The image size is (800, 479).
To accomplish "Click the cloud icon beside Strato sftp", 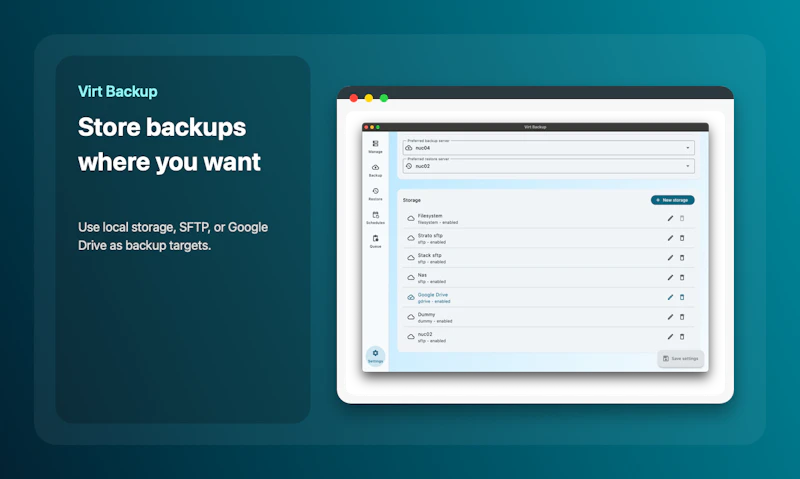I will pos(411,238).
